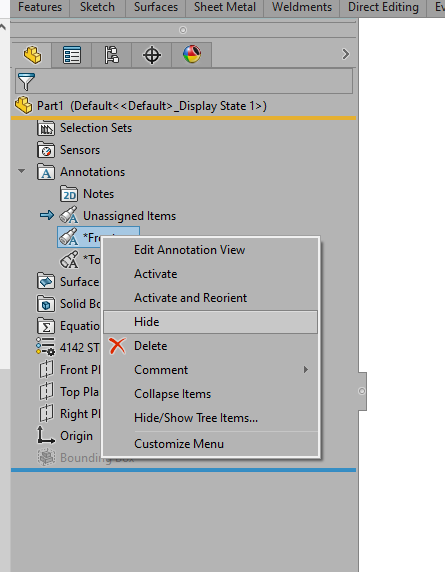Select the Origin icon in tree
The height and width of the screenshot is (572, 445).
point(46,435)
